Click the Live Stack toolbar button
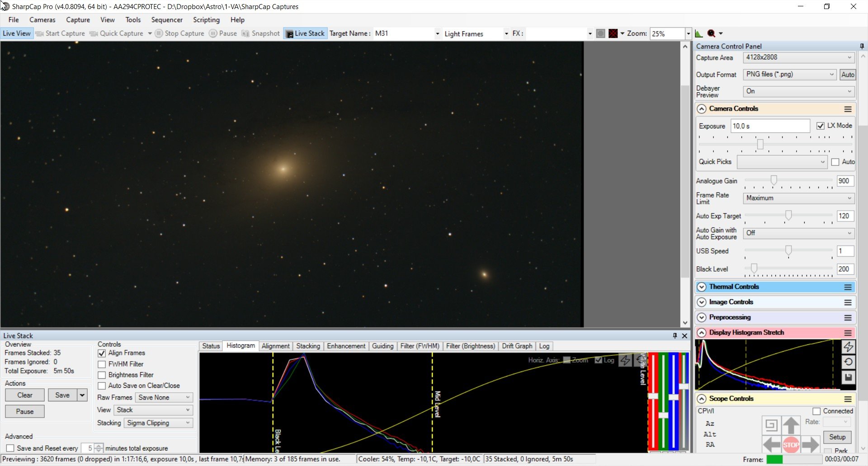This screenshot has width=868, height=466. click(x=306, y=33)
